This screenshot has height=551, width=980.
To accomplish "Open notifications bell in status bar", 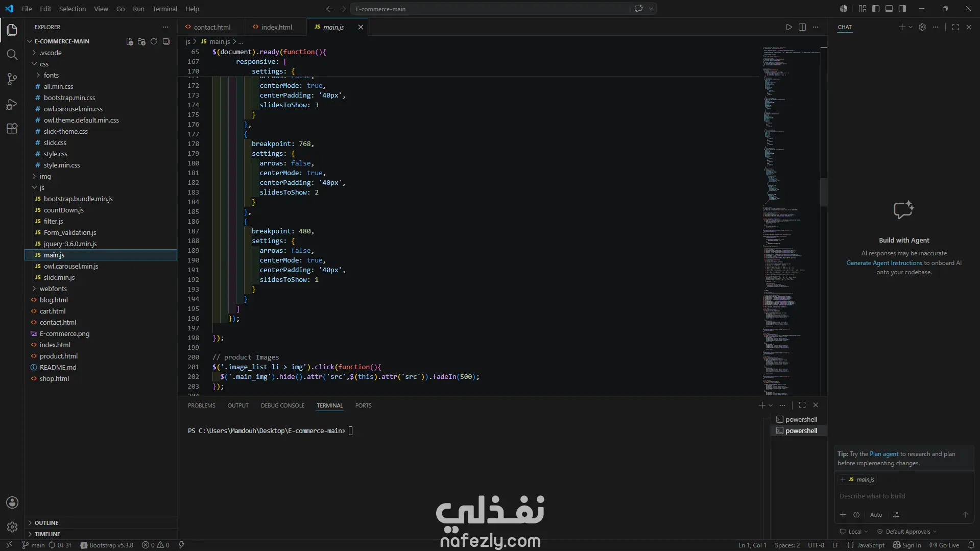I will [x=971, y=545].
